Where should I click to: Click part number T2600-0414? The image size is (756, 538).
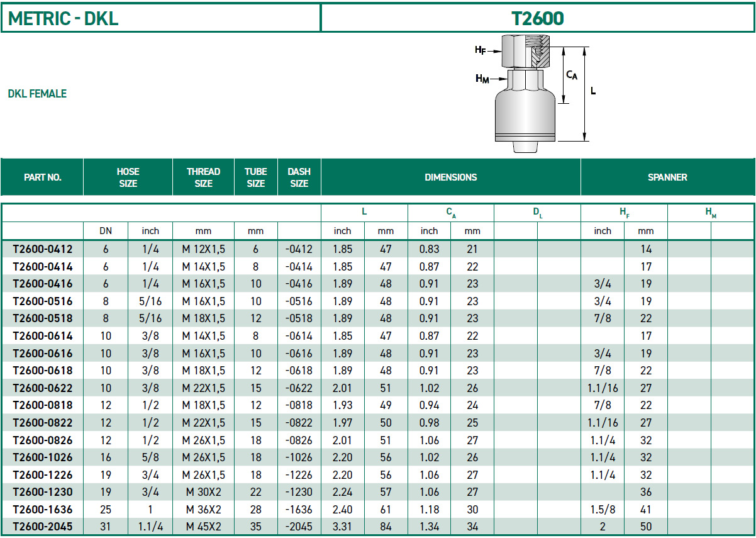tap(42, 267)
